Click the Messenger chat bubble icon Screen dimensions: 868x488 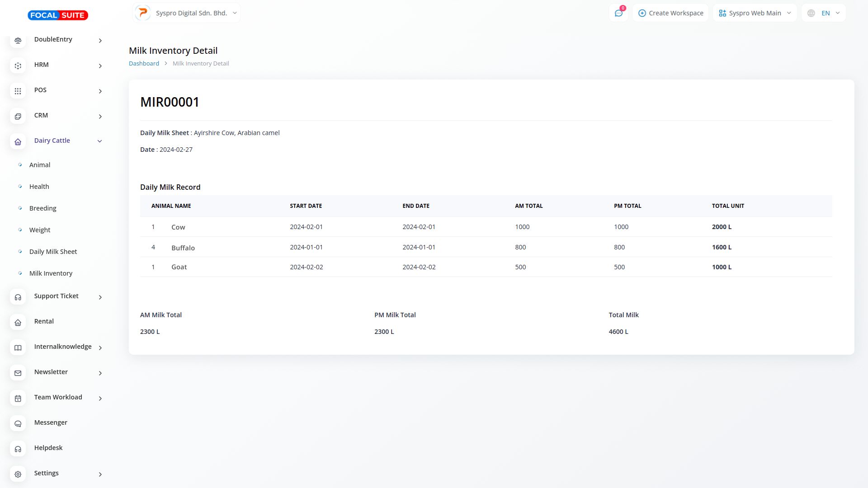18,423
